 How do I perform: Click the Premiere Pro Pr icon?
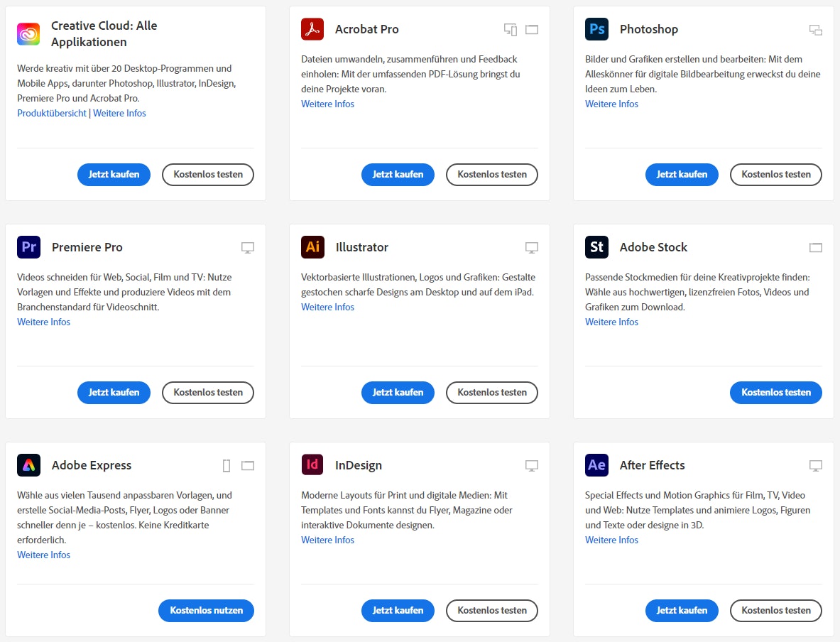point(28,247)
